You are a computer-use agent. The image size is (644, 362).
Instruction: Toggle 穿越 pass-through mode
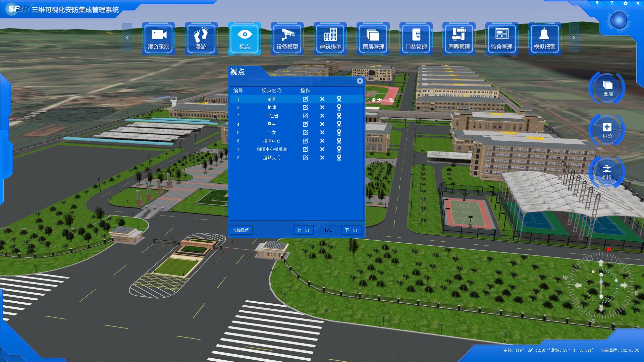click(606, 172)
